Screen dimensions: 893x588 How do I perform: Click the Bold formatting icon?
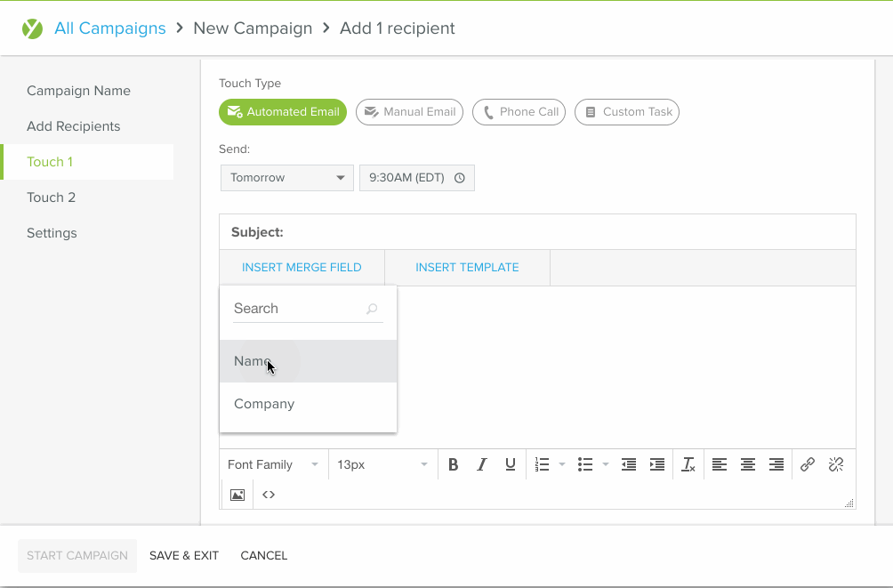[453, 464]
